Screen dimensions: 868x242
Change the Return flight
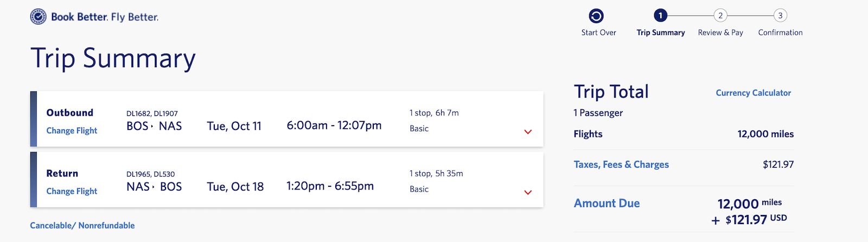[72, 191]
